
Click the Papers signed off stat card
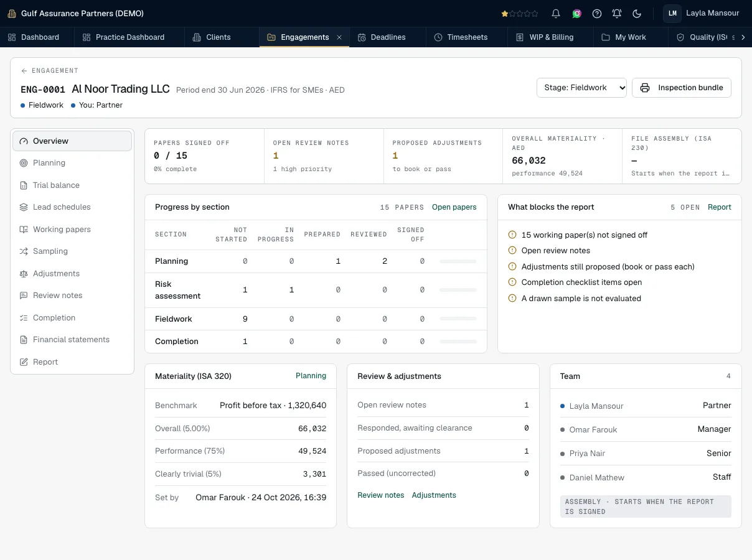tap(205, 156)
